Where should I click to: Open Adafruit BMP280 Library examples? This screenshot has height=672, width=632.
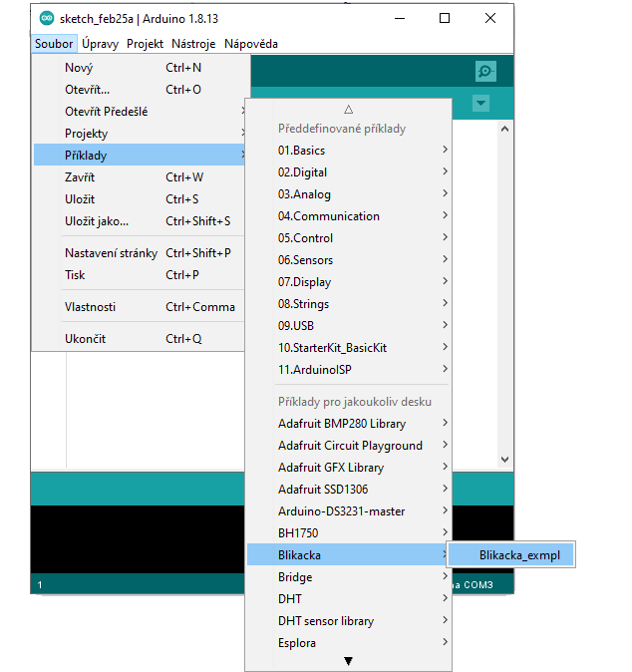click(349, 424)
